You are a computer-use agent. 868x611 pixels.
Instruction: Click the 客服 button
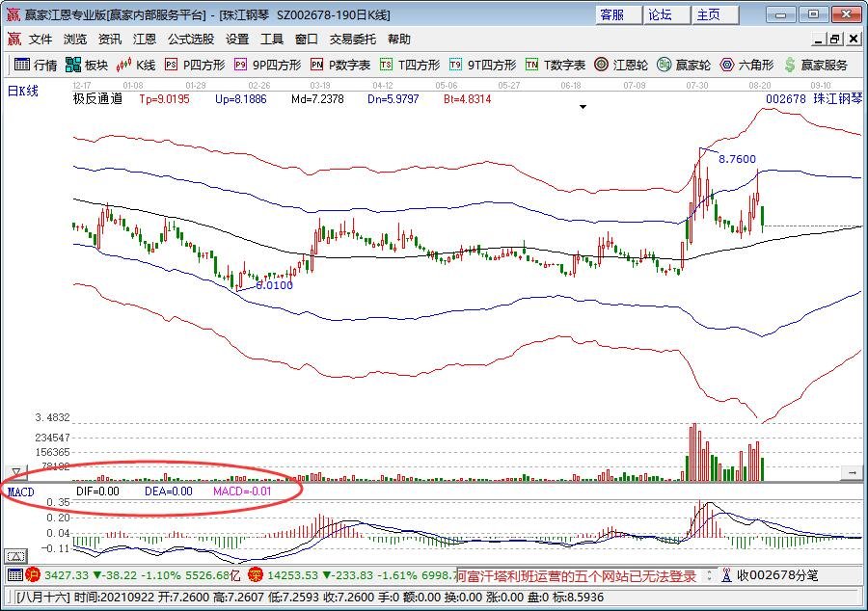pos(619,14)
